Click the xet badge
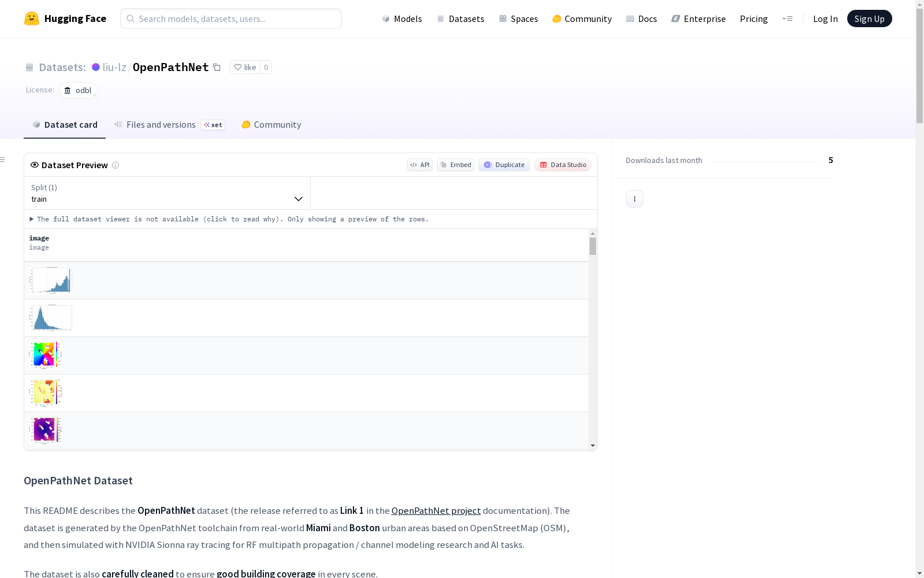Viewport: 924px width, 578px height. [213, 125]
